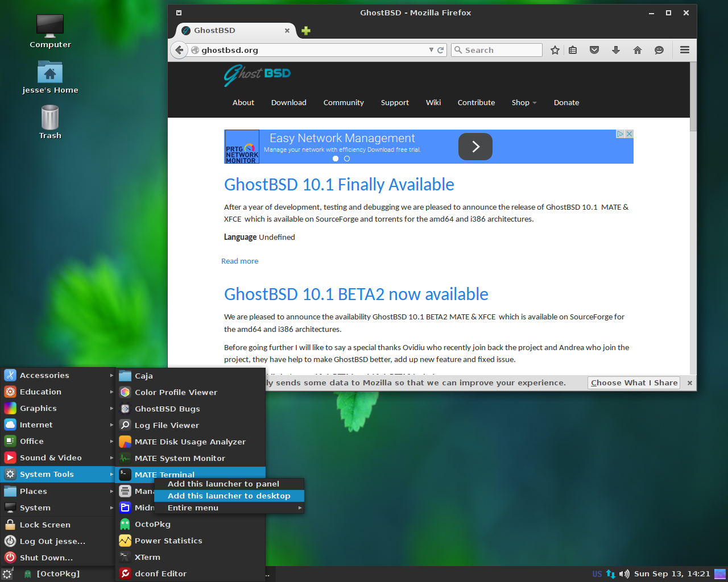Click the volume speaker icon in panel

pyautogui.click(x=624, y=574)
